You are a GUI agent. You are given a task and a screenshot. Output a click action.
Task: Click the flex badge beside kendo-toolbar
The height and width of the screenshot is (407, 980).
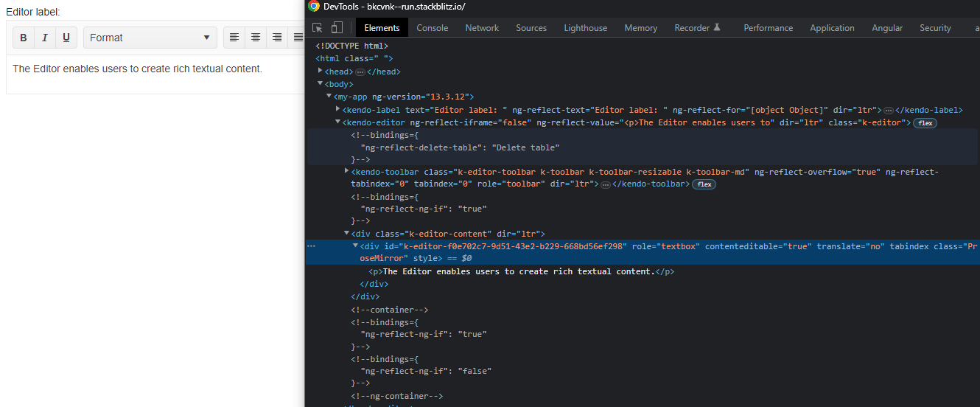pyautogui.click(x=704, y=184)
